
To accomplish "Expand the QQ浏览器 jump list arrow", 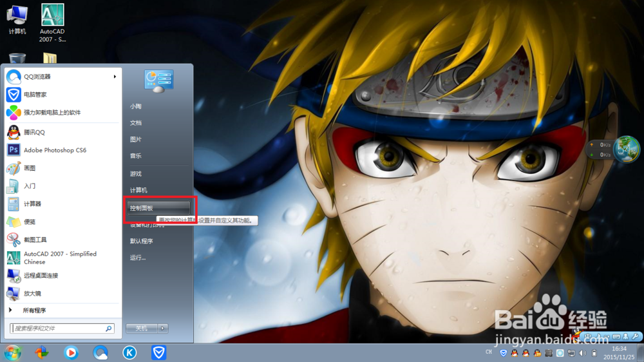I will click(115, 77).
